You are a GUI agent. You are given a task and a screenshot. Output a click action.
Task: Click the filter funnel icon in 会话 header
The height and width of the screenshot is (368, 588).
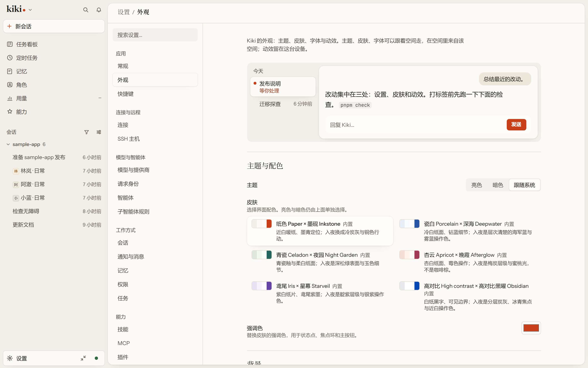tap(87, 132)
